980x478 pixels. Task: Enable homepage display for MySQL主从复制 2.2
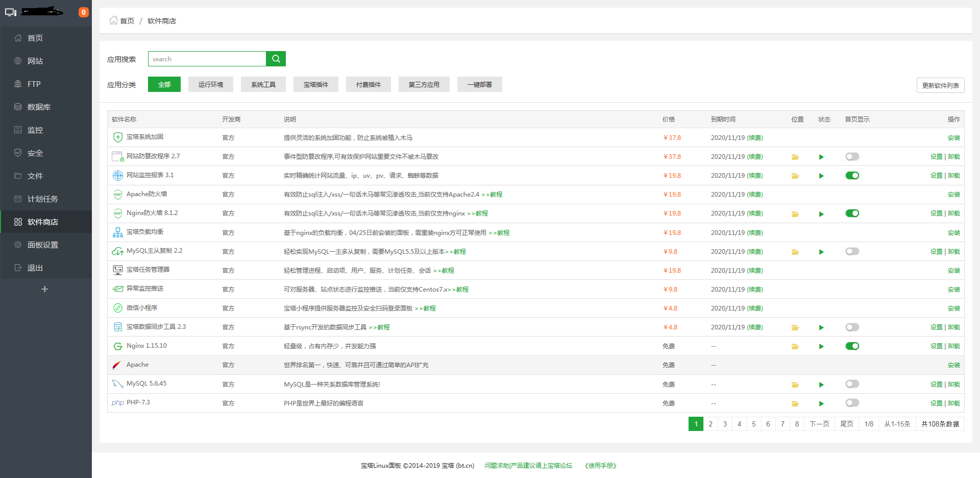point(852,251)
